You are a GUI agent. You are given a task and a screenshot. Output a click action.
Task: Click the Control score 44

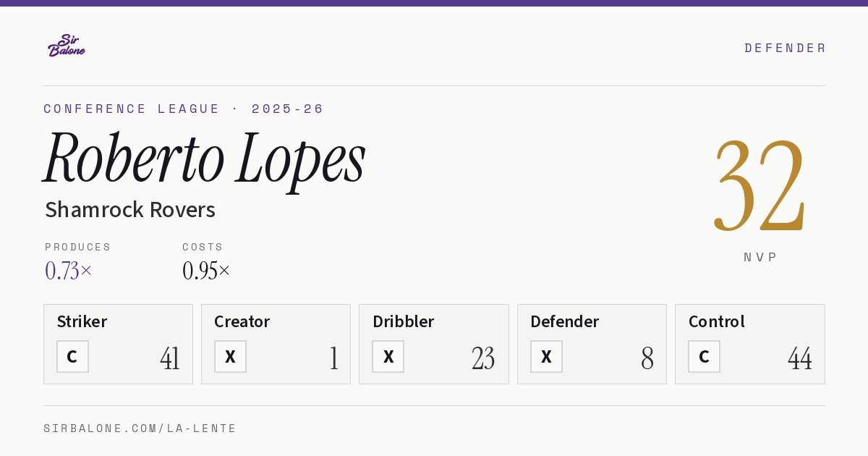[x=800, y=358]
